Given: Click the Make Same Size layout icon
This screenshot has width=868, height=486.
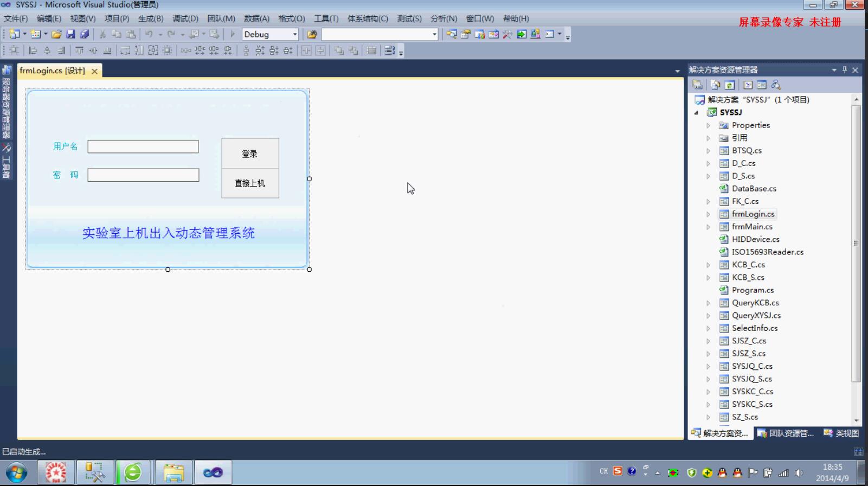Looking at the screenshot, I should [153, 50].
